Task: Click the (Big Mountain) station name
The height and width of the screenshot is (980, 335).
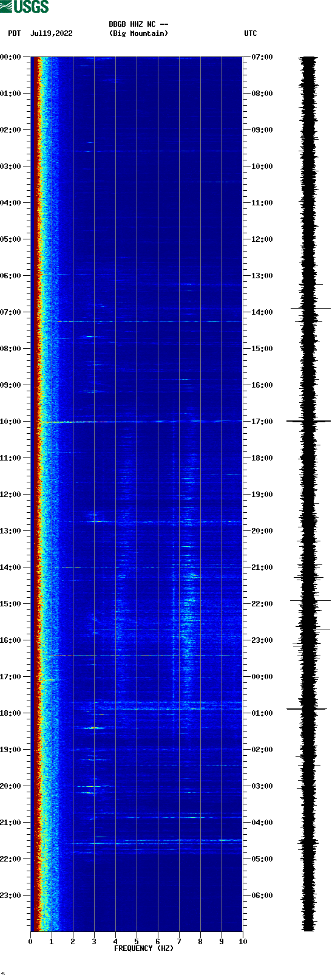Action: (138, 33)
